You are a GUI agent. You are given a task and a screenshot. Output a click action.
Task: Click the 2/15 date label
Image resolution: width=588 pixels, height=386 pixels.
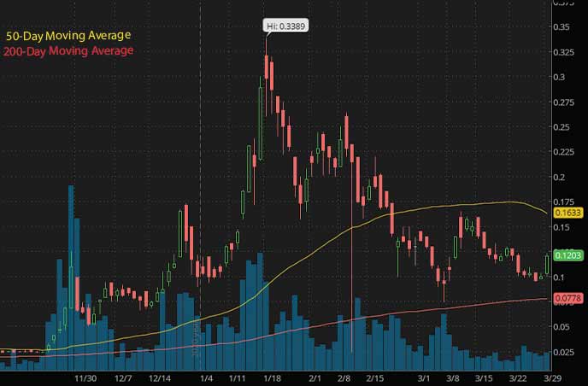pos(375,378)
